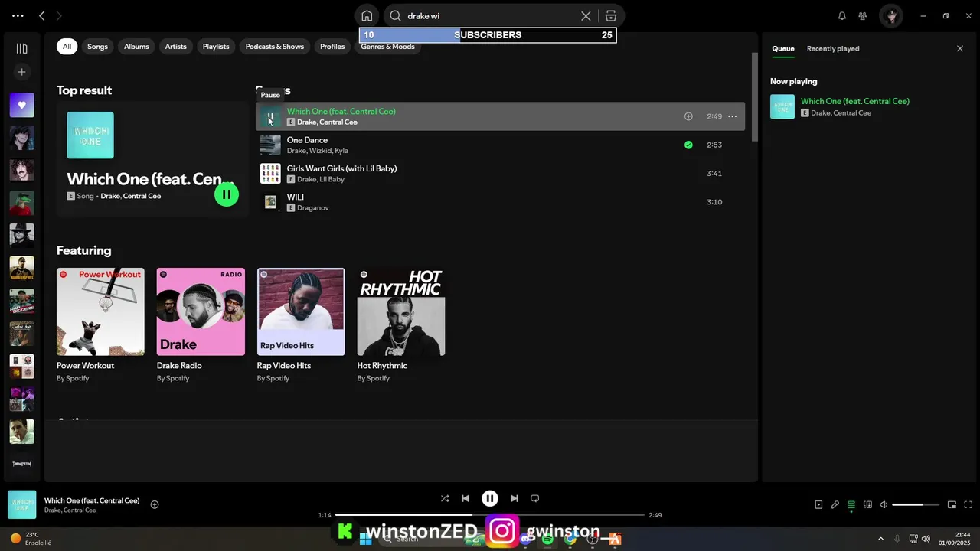Open Girls Want Girls (with Lil Baby)

(341, 168)
